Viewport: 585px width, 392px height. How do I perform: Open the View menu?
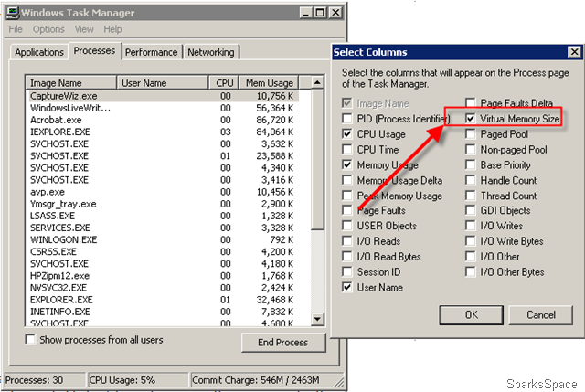(84, 29)
